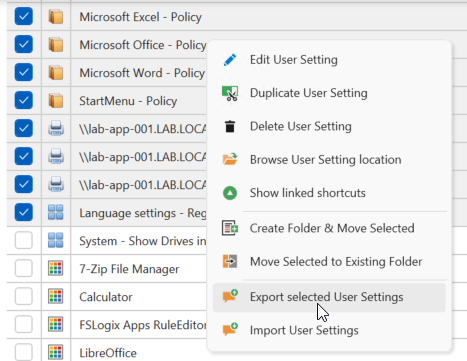Select the 7-Zip File Manager row text
The width and height of the screenshot is (467, 361).
pyautogui.click(x=129, y=269)
